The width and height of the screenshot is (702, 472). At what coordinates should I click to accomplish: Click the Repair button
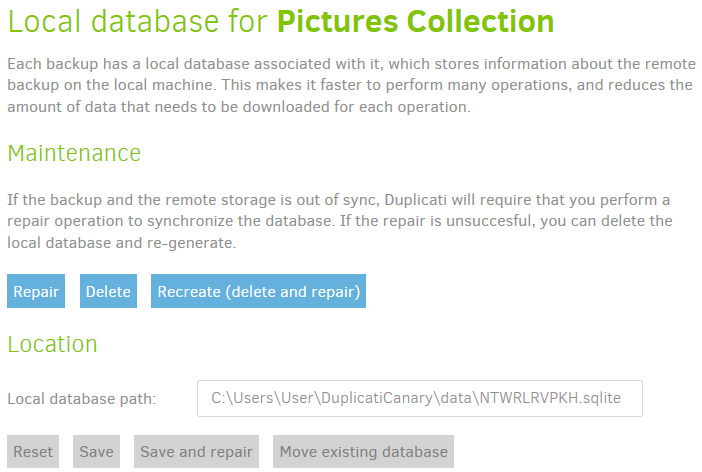pyautogui.click(x=36, y=292)
